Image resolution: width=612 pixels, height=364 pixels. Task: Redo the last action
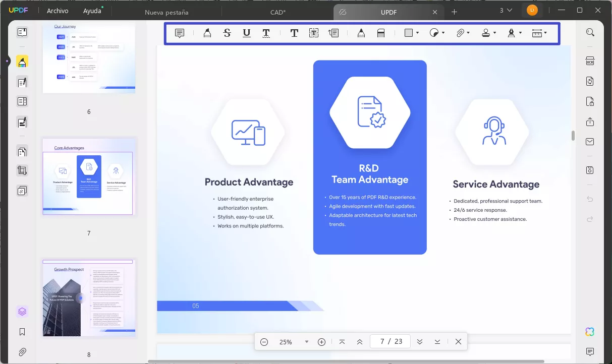pyautogui.click(x=590, y=219)
